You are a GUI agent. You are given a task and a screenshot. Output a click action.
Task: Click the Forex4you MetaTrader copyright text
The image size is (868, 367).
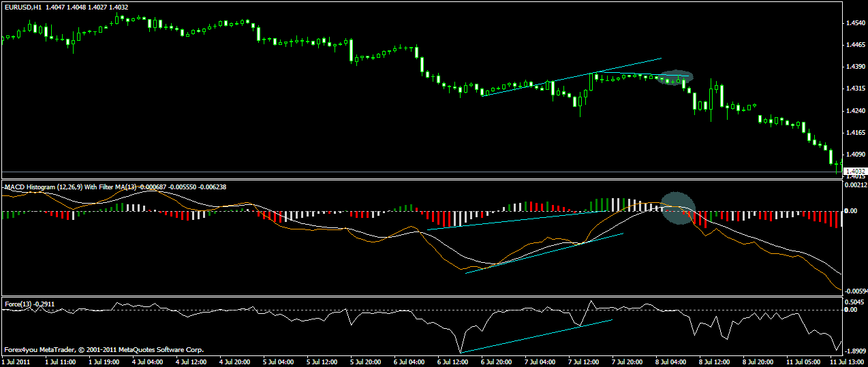(x=104, y=350)
